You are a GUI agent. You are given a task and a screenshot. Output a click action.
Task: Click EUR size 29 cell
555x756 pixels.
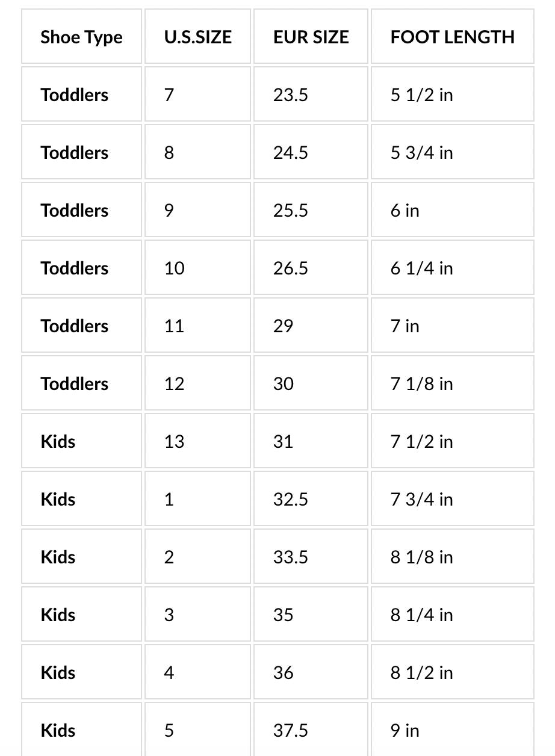click(283, 326)
